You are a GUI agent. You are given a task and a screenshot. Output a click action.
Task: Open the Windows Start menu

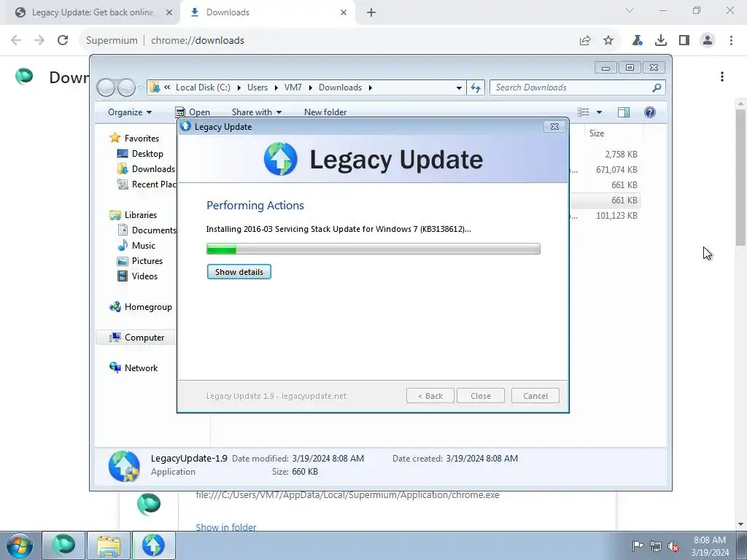point(20,545)
